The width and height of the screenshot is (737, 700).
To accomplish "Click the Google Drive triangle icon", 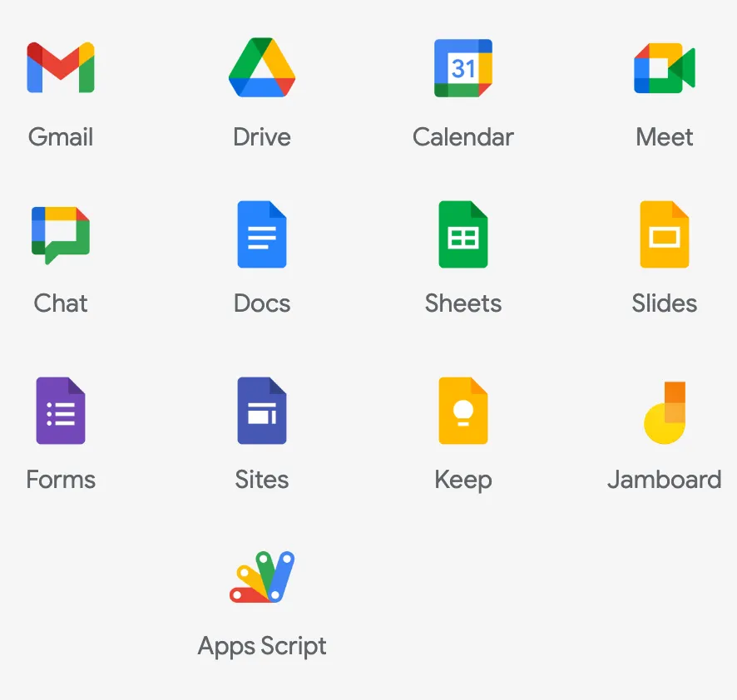I will tap(262, 67).
